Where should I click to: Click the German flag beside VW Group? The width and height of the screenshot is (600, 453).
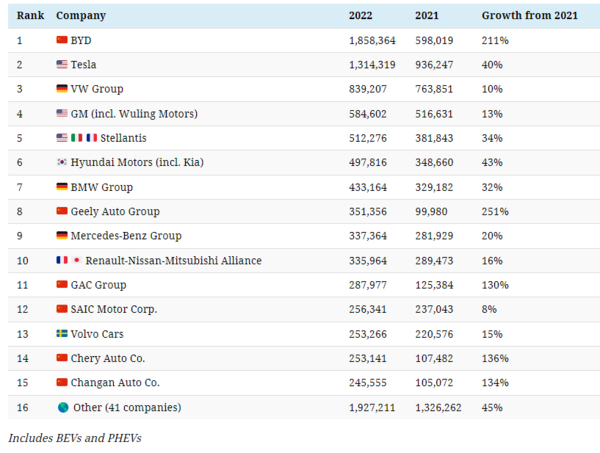(62, 89)
